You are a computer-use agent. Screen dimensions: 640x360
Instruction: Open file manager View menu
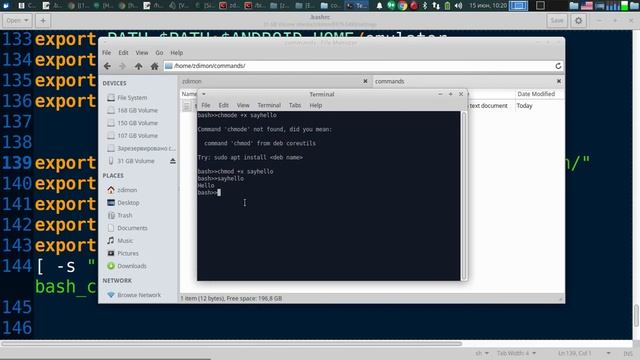(x=142, y=53)
